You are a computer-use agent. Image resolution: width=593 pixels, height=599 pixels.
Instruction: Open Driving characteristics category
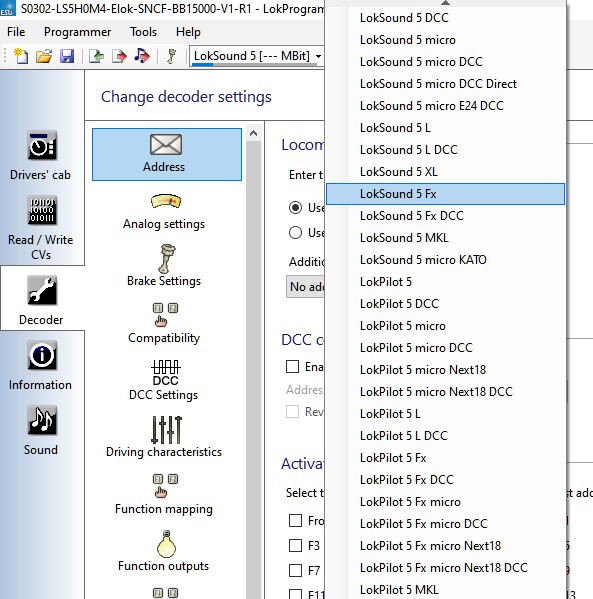point(164,437)
